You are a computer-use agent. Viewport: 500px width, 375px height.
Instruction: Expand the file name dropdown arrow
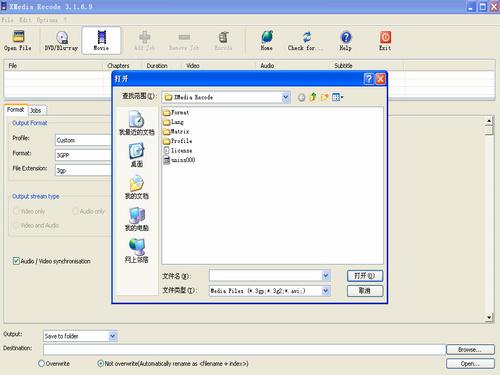click(326, 276)
